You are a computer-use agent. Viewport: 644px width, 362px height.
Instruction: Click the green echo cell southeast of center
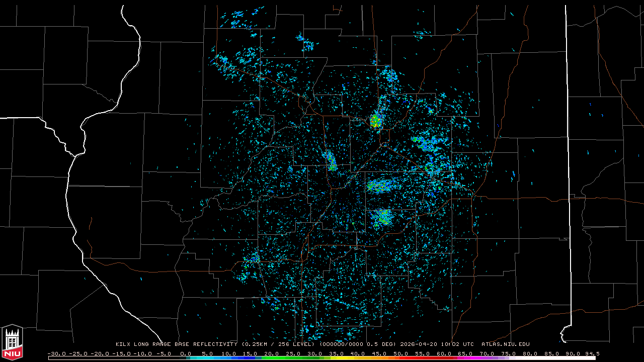pos(383,217)
